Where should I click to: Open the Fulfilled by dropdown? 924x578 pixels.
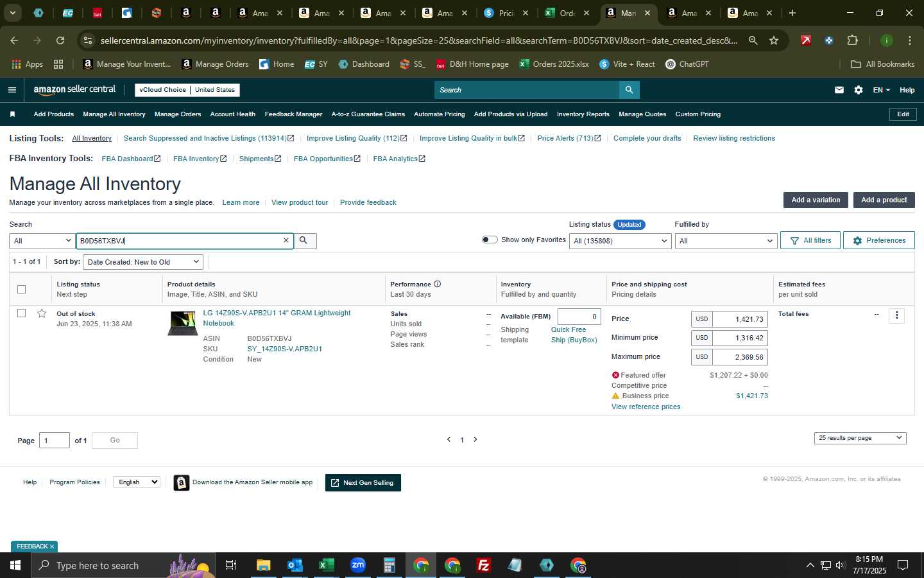726,241
